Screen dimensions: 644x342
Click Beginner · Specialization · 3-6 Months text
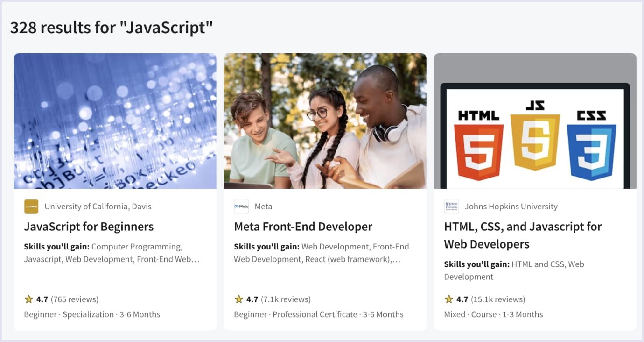click(x=92, y=314)
